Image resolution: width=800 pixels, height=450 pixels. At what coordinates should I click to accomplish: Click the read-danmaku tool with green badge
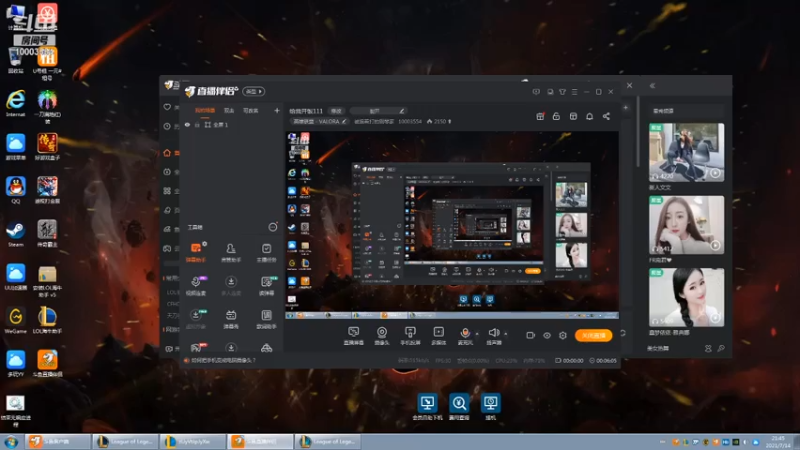pyautogui.click(x=266, y=285)
